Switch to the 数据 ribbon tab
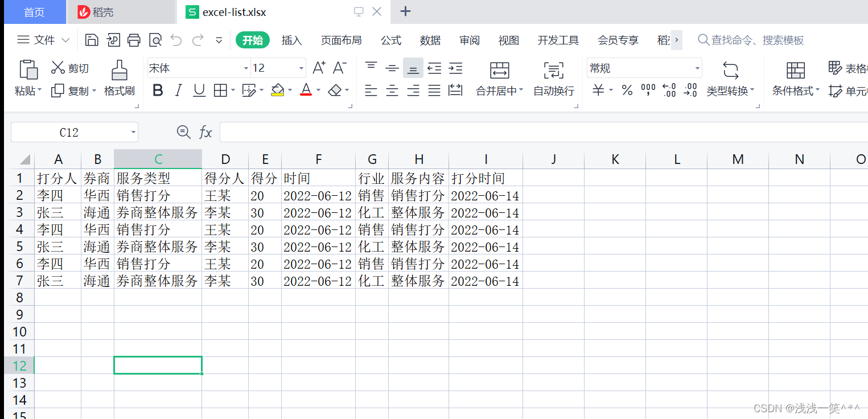868x419 pixels. point(430,40)
